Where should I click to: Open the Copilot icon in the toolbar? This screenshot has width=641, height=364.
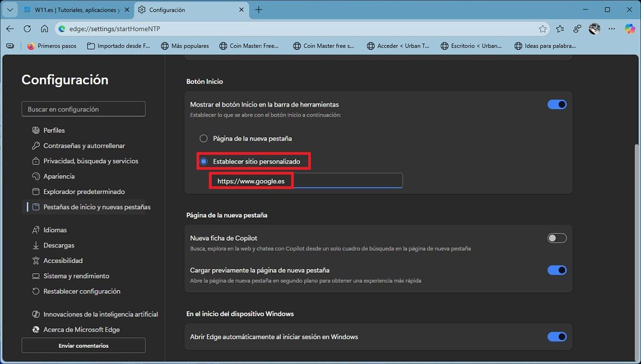629,29
